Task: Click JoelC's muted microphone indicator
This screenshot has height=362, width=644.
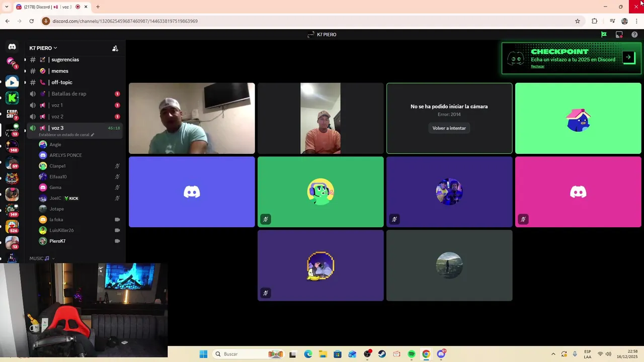Action: point(117,198)
